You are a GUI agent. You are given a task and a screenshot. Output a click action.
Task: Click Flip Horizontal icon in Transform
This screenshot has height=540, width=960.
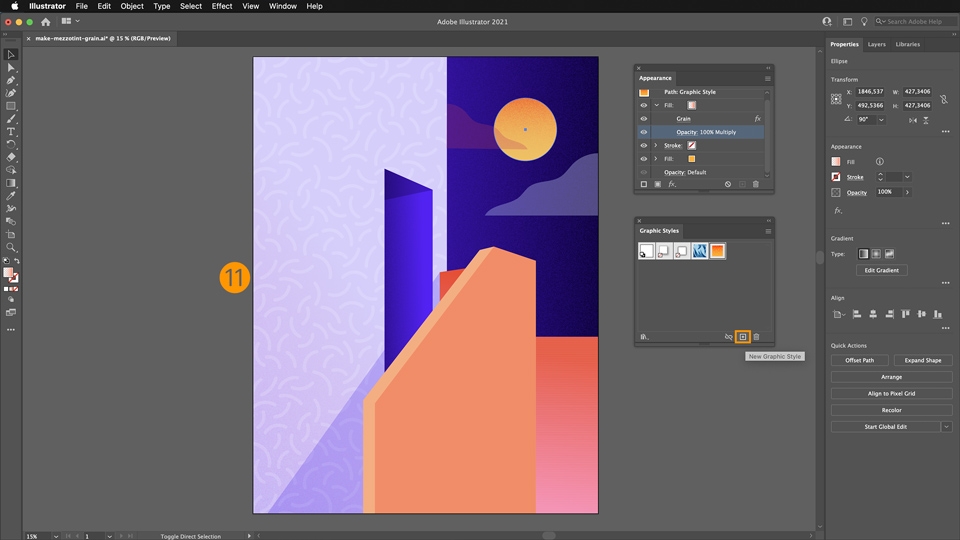(912, 120)
